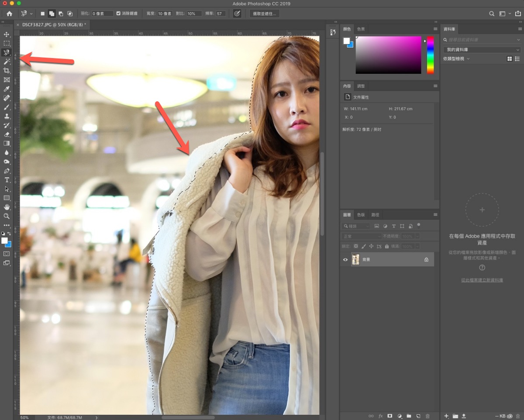Switch to the 色票 swatches tab
The image size is (524, 420).
click(x=361, y=29)
